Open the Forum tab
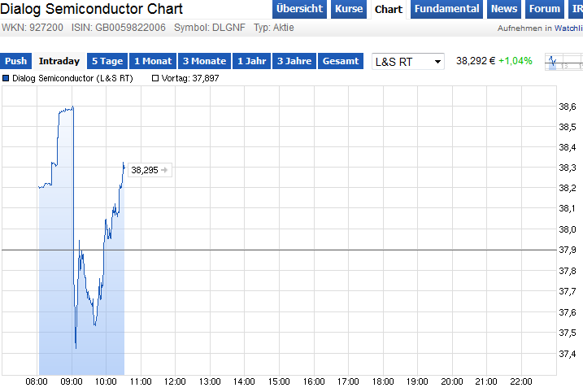 (545, 9)
